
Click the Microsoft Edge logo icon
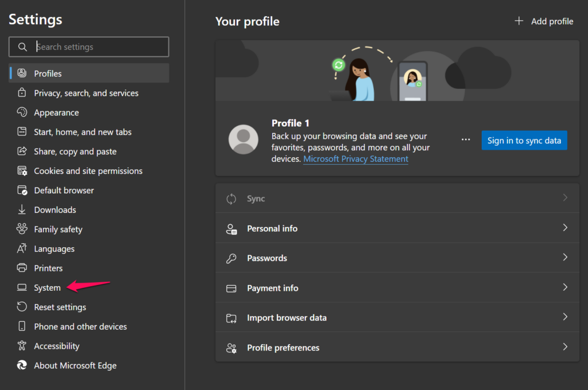pos(22,365)
